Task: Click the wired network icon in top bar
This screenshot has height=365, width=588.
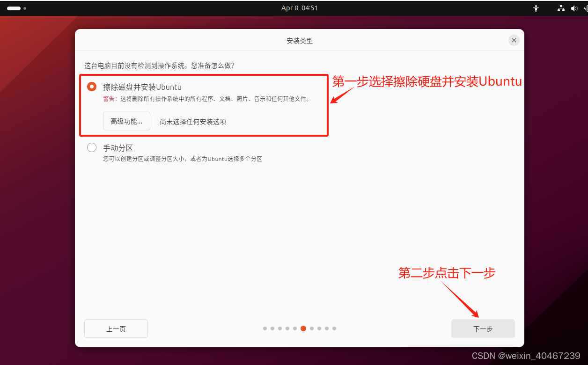Action: coord(561,8)
